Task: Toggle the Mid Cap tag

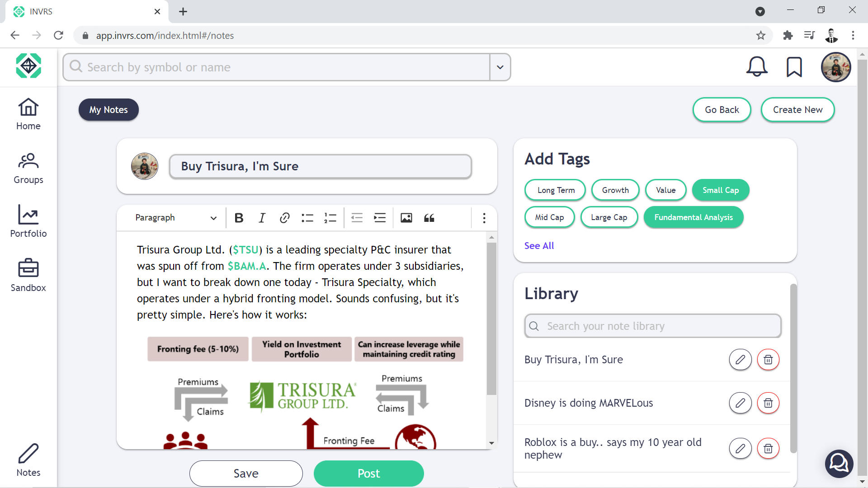Action: tap(550, 217)
